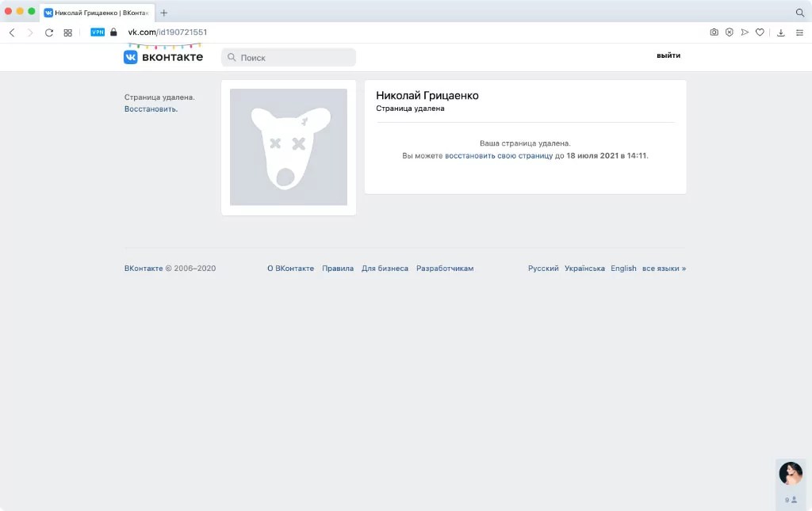Open the speed dial grid icon
The width and height of the screenshot is (812, 511).
coord(68,32)
